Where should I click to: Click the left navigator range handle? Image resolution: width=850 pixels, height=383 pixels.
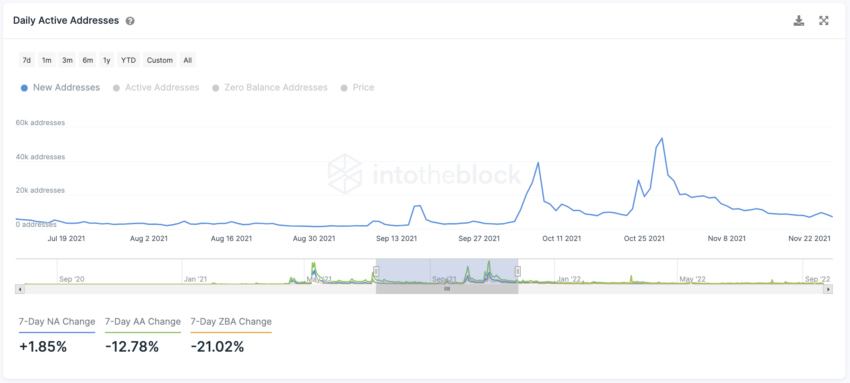coord(376,271)
